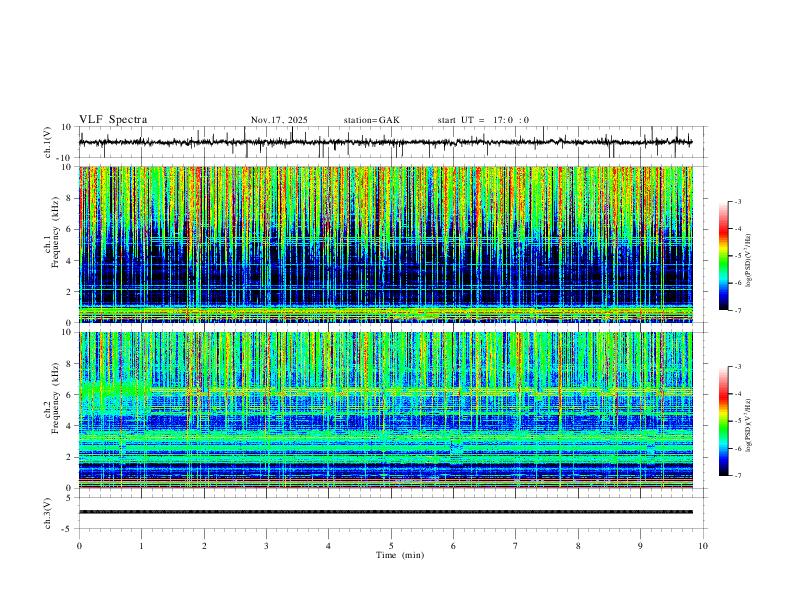Click Time axis tick label "4"

tap(329, 546)
